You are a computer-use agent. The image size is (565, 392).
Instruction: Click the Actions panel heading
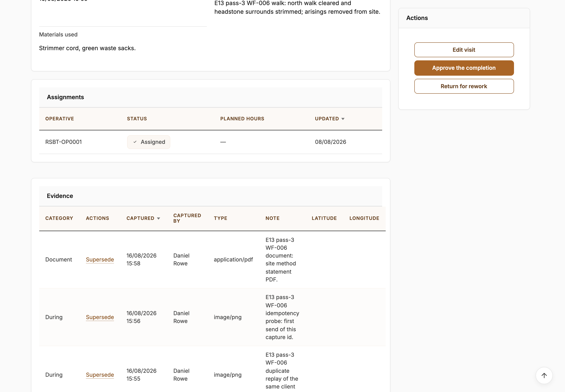(x=417, y=18)
